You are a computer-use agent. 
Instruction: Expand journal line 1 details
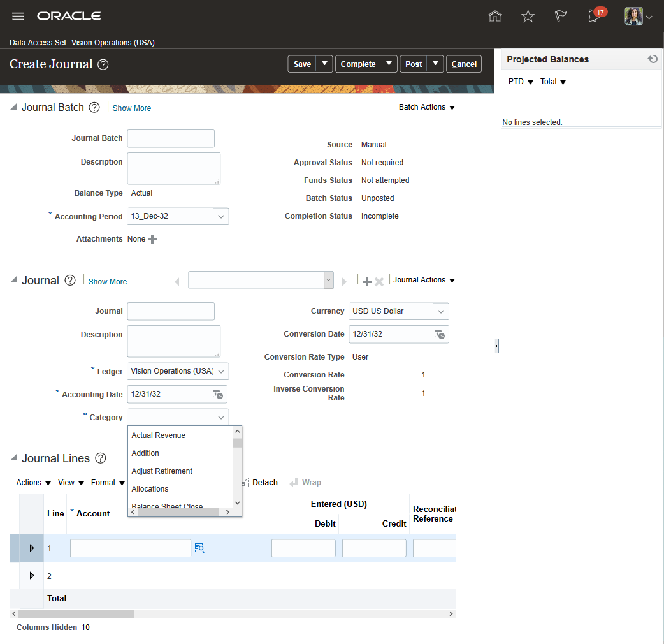32,548
